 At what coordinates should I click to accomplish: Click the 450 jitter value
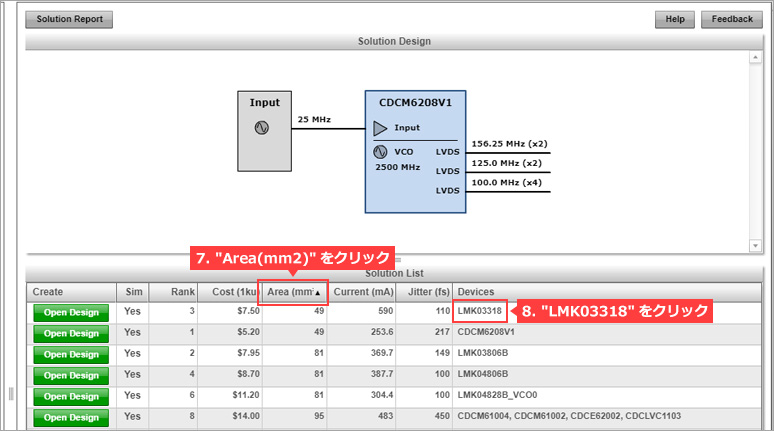click(442, 416)
